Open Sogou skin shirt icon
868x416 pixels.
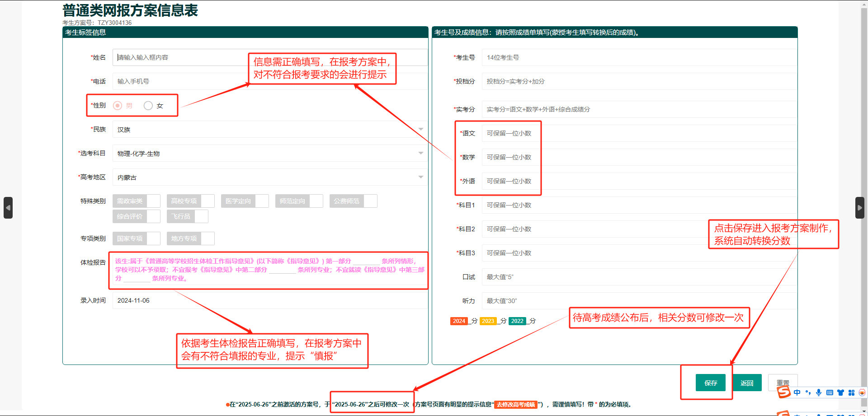pyautogui.click(x=840, y=393)
